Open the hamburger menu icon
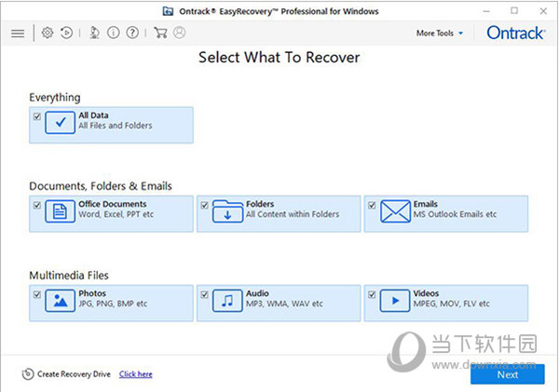 coord(18,34)
